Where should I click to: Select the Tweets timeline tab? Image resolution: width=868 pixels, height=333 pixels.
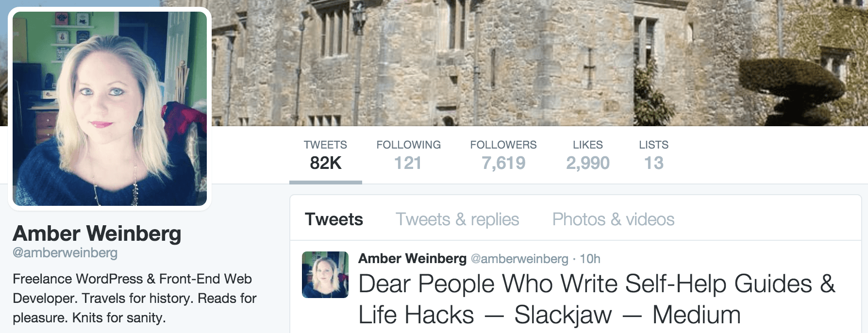point(334,219)
